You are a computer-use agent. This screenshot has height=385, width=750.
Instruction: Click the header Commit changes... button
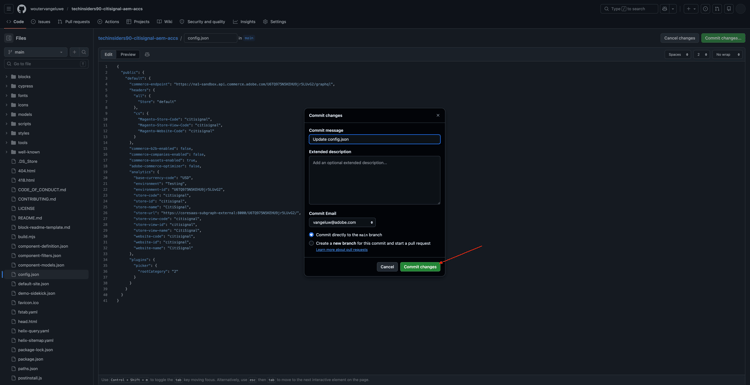(723, 38)
